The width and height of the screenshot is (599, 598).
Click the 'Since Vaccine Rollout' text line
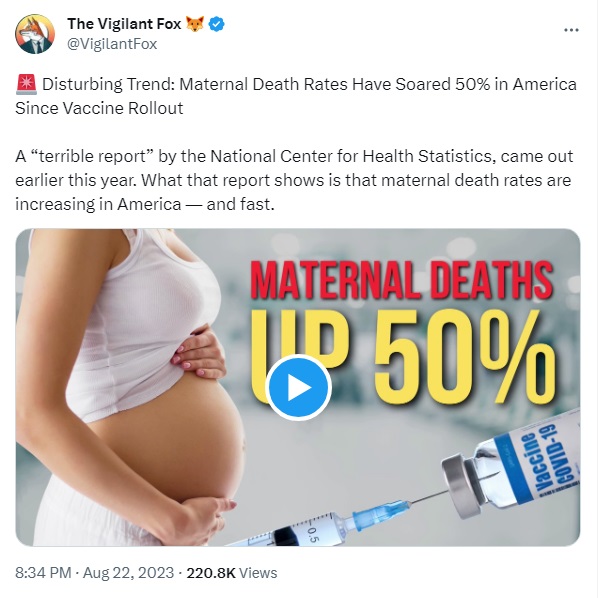coord(99,108)
